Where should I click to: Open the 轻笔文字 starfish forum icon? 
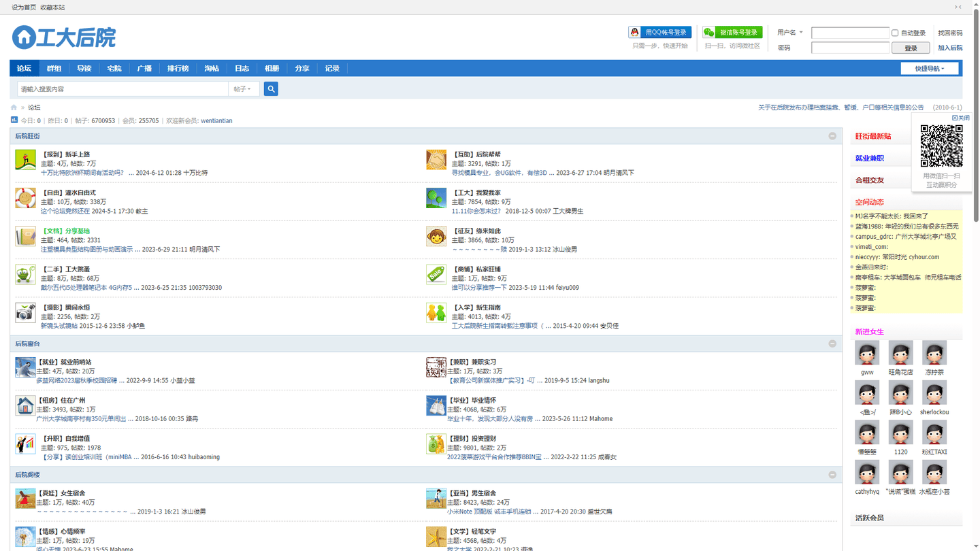click(x=436, y=537)
